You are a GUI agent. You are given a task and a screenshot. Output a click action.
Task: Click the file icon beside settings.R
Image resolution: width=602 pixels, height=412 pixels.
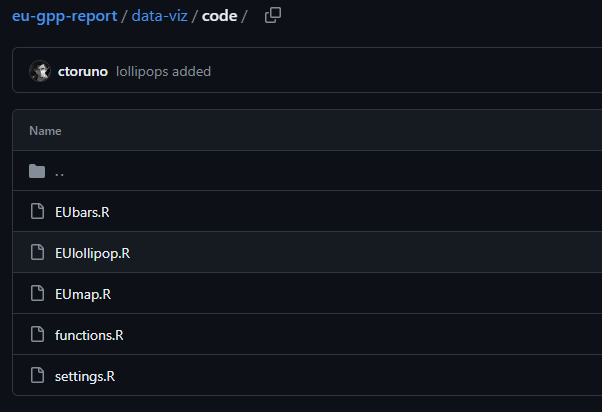37,376
